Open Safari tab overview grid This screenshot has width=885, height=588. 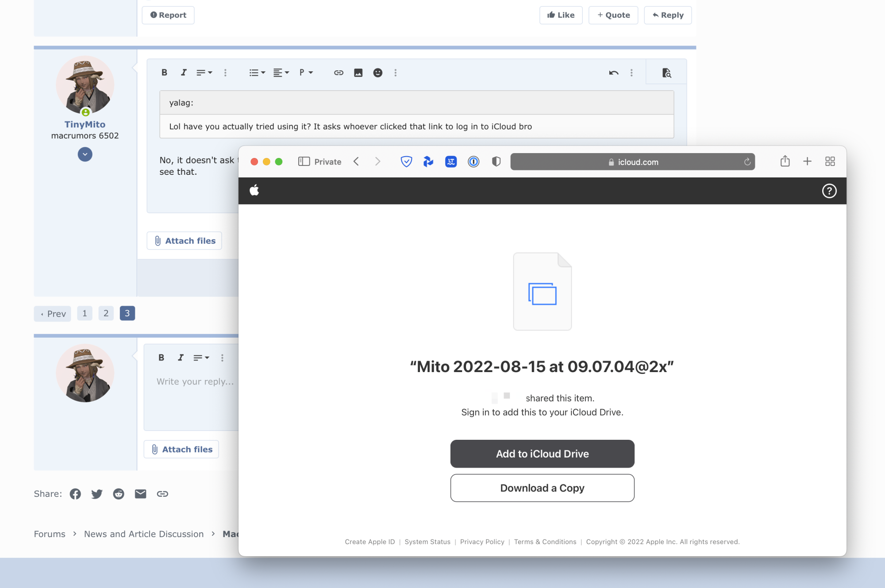pos(830,161)
